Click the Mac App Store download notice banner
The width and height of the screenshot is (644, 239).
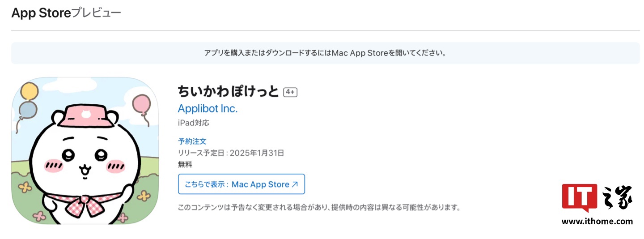tap(325, 53)
